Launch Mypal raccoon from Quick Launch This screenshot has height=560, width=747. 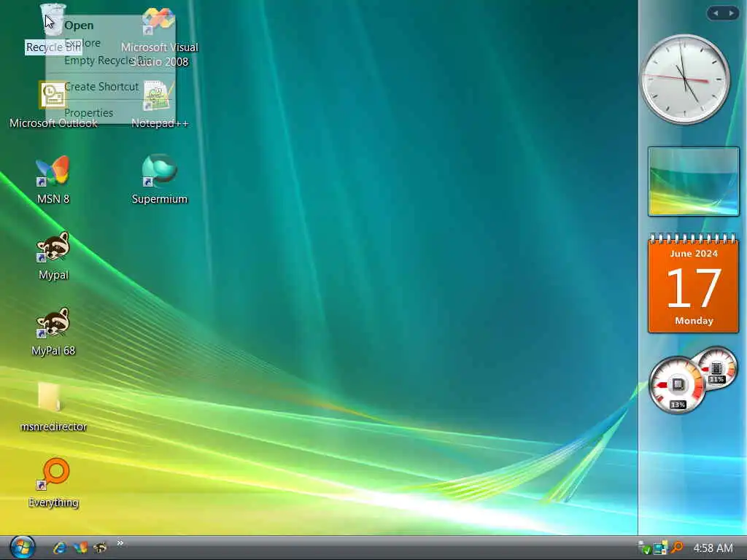coord(100,548)
